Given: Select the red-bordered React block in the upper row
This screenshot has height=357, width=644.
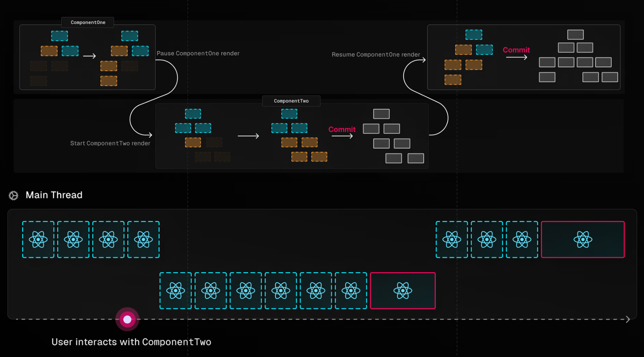Looking at the screenshot, I should click(583, 239).
